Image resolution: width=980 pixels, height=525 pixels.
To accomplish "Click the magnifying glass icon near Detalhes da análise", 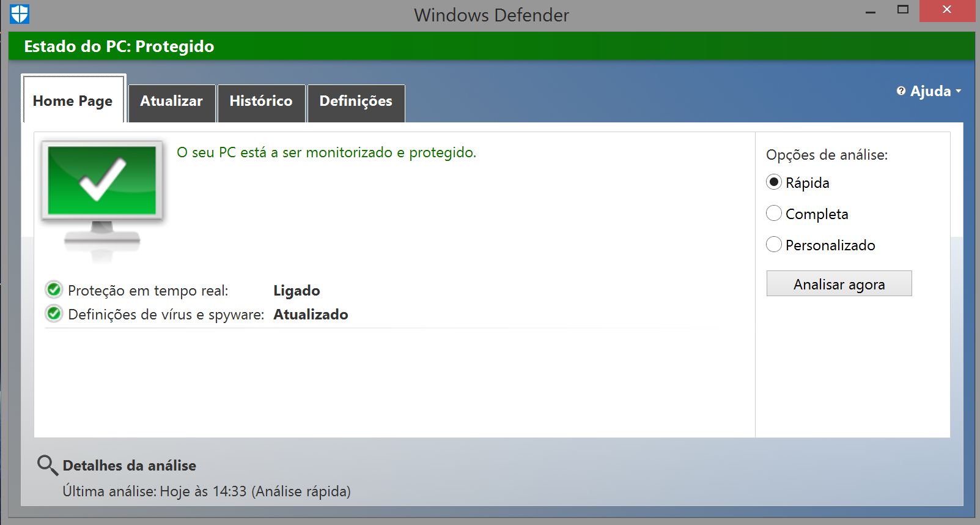I will [48, 466].
